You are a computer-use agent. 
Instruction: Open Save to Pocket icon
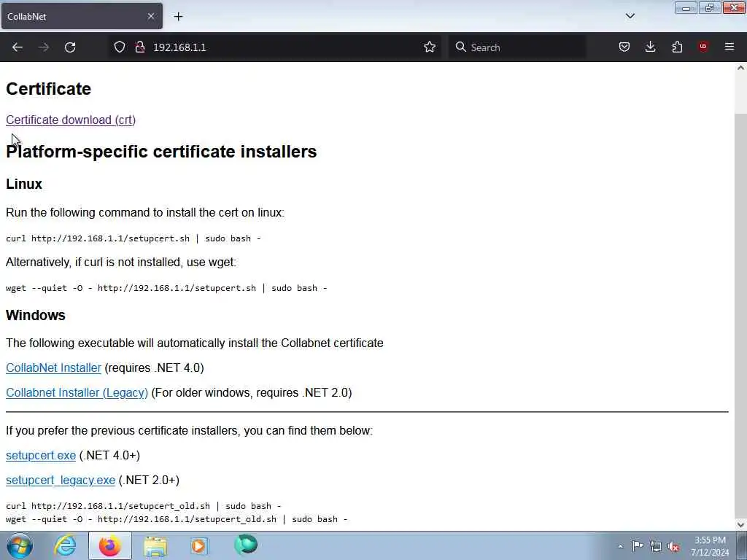click(x=624, y=47)
